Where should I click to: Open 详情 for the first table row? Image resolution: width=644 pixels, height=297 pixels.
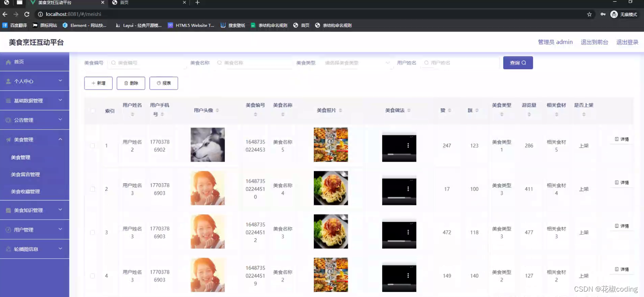621,139
